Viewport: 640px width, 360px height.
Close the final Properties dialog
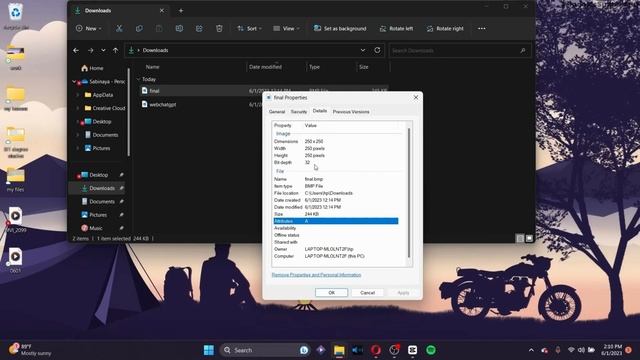416,98
